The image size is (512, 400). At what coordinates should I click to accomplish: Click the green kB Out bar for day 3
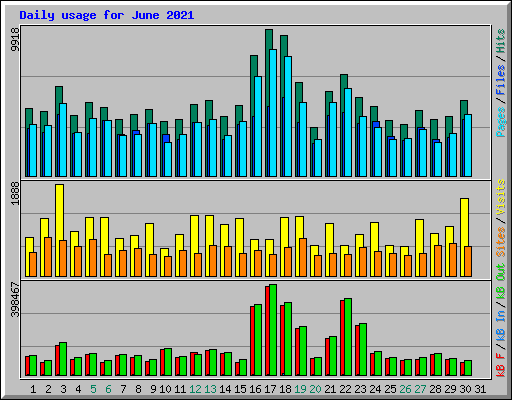(x=63, y=359)
